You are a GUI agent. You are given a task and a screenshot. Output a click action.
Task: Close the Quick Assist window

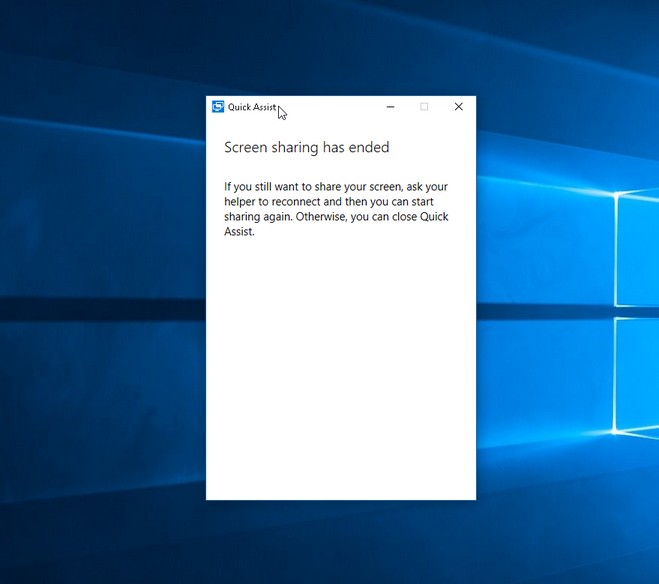458,107
